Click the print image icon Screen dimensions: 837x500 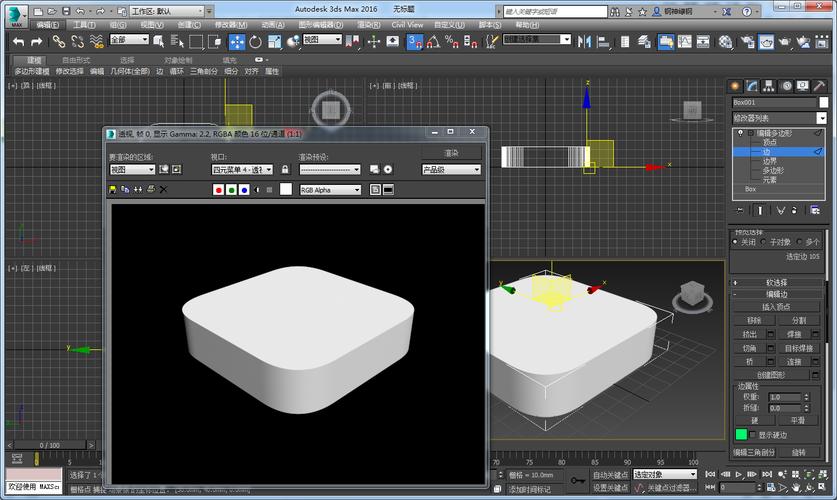[x=151, y=189]
